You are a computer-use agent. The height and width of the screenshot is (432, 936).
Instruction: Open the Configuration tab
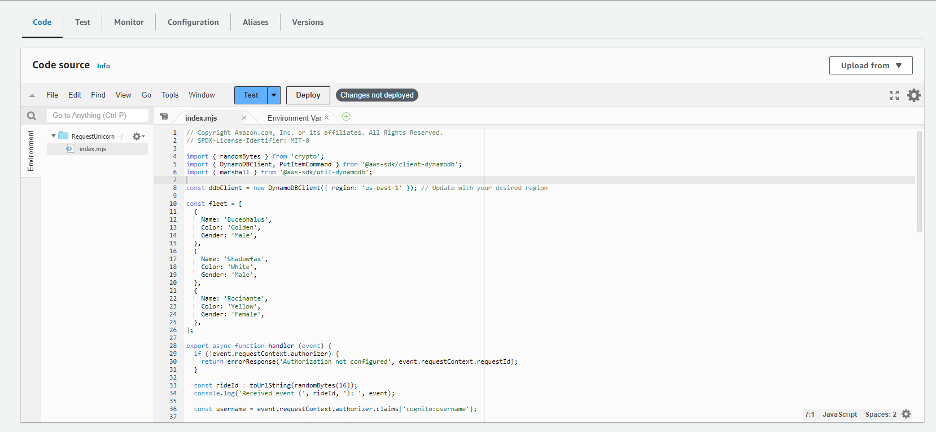coord(193,21)
